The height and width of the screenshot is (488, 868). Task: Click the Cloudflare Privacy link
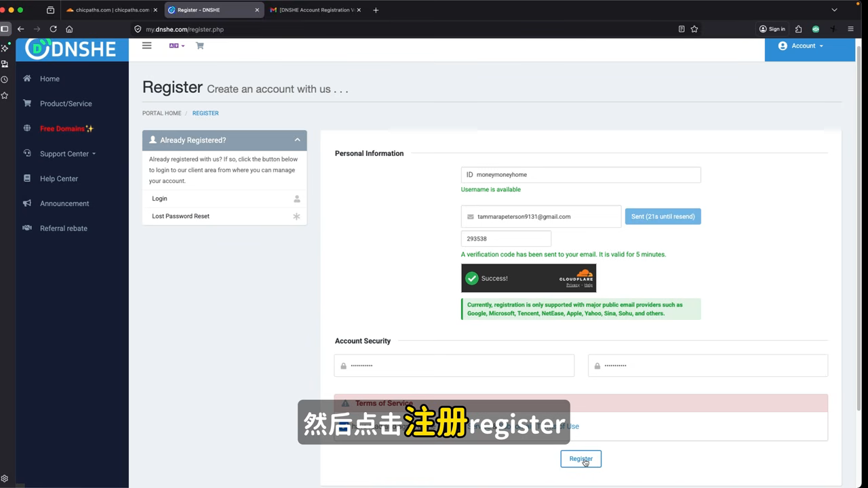573,285
